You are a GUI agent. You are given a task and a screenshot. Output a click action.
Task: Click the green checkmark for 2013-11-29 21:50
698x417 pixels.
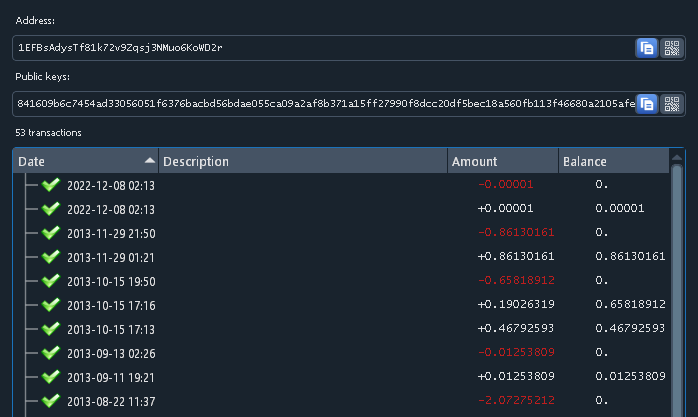(52, 233)
